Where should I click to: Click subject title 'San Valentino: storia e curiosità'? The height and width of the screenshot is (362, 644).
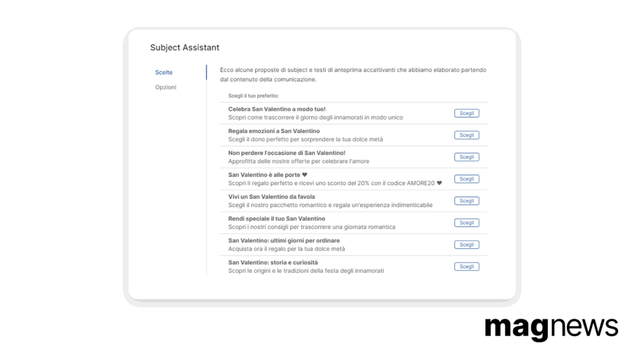coord(273,262)
